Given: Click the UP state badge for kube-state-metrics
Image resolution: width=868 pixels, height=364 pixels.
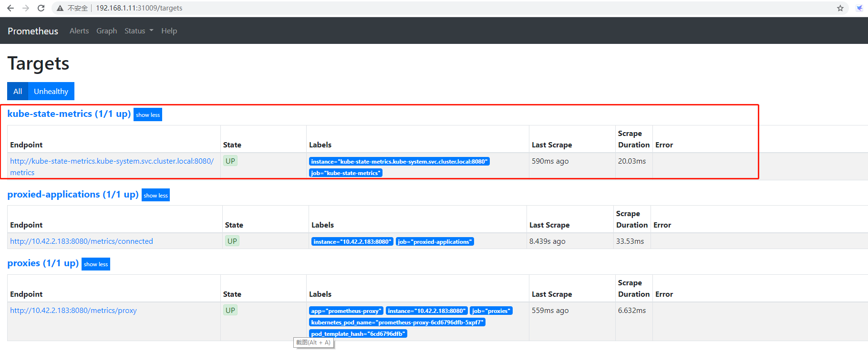Looking at the screenshot, I should tap(230, 161).
